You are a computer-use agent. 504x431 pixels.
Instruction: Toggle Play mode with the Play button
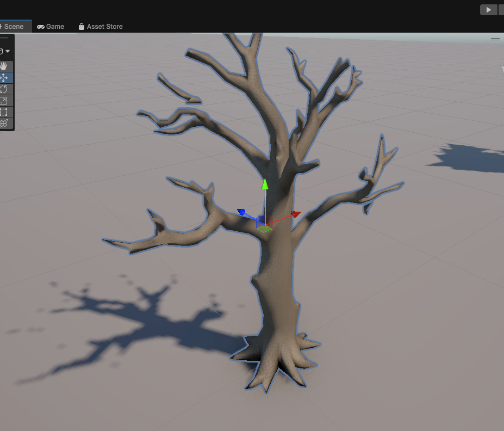(x=488, y=9)
